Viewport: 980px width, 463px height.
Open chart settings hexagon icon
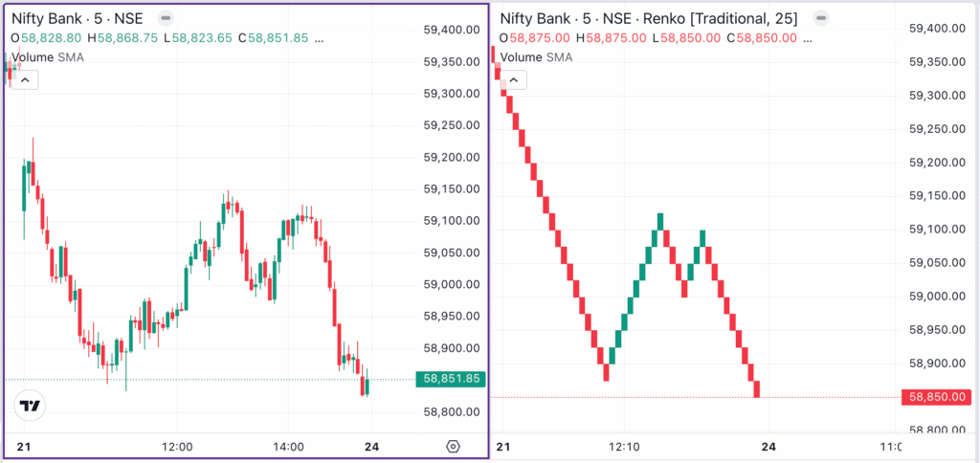click(453, 447)
